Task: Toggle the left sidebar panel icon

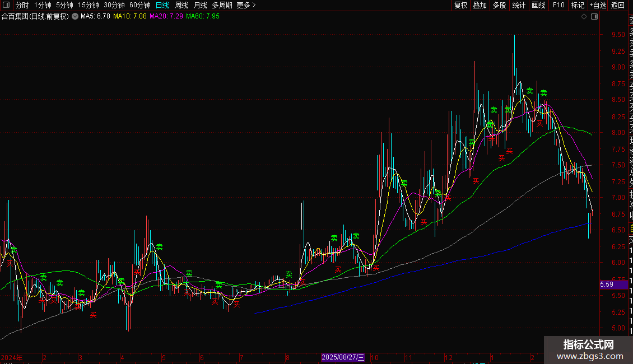Action: (6, 5)
